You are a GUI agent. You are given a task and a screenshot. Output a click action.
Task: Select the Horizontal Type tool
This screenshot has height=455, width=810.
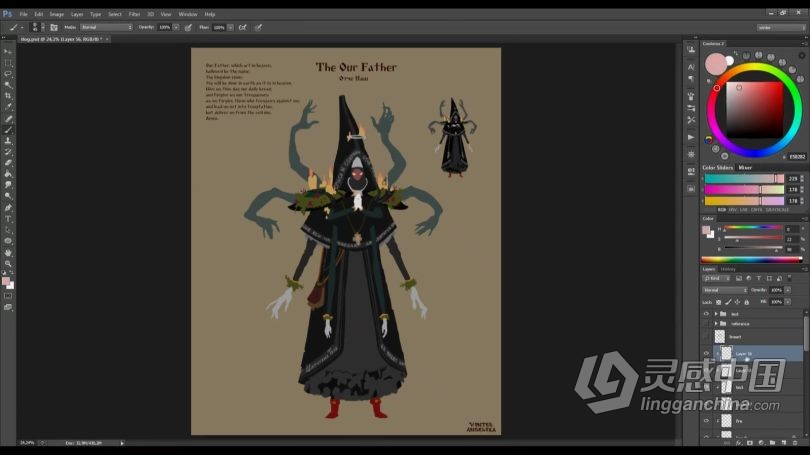pyautogui.click(x=8, y=219)
